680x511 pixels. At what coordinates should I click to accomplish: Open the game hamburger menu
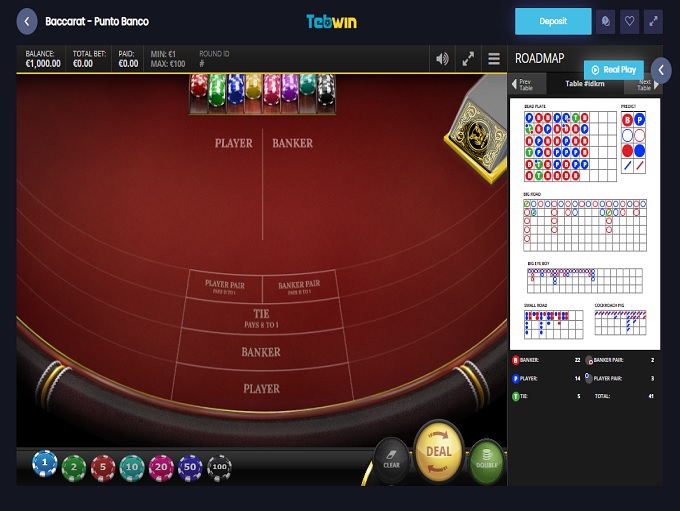[x=494, y=59]
